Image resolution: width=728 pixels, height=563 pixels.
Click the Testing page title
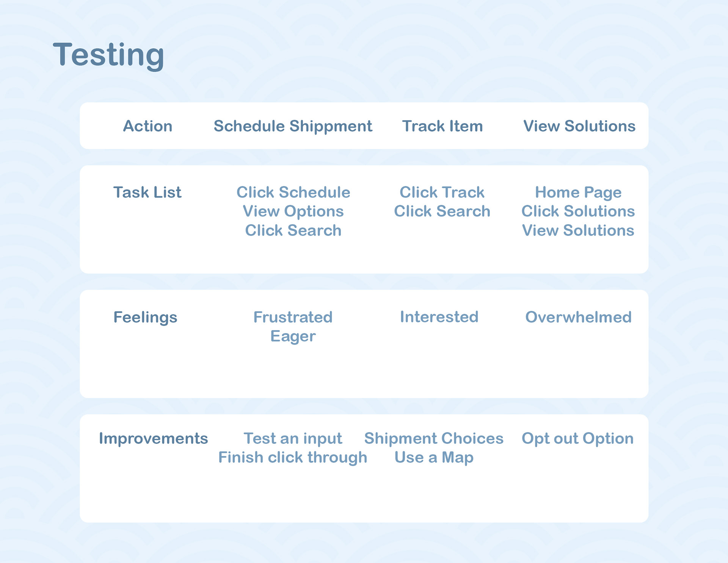coord(108,55)
